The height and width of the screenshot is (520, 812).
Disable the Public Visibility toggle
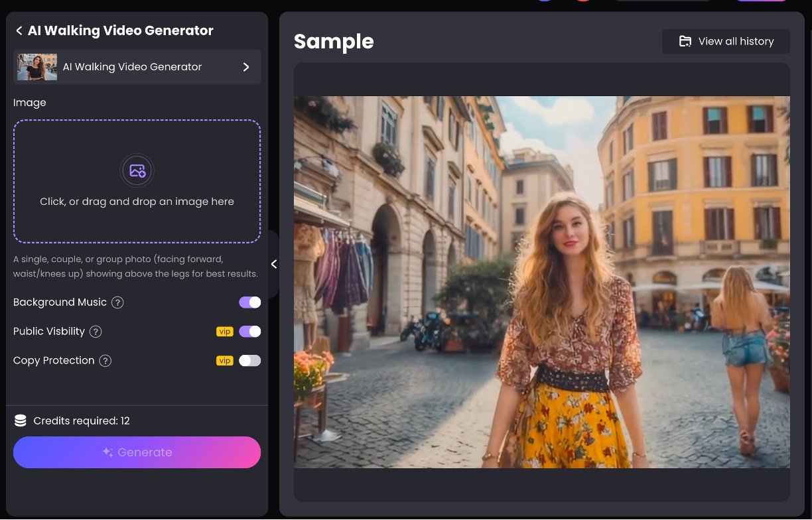coord(250,332)
